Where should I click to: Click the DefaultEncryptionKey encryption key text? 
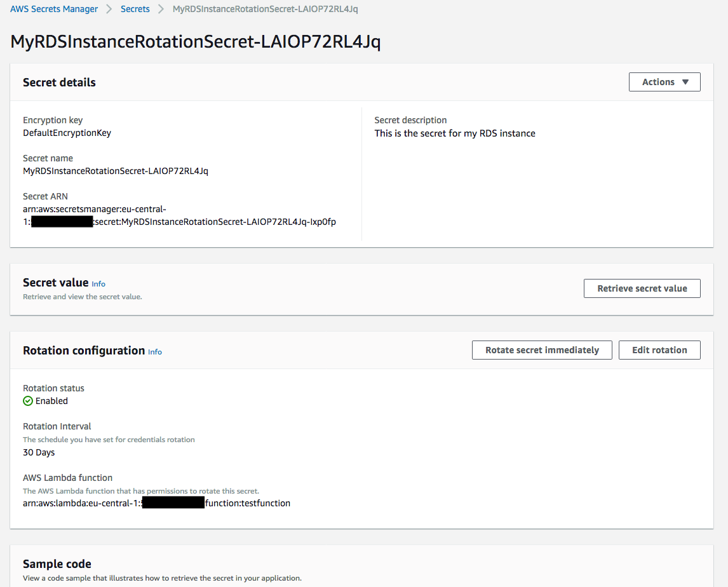pos(67,133)
